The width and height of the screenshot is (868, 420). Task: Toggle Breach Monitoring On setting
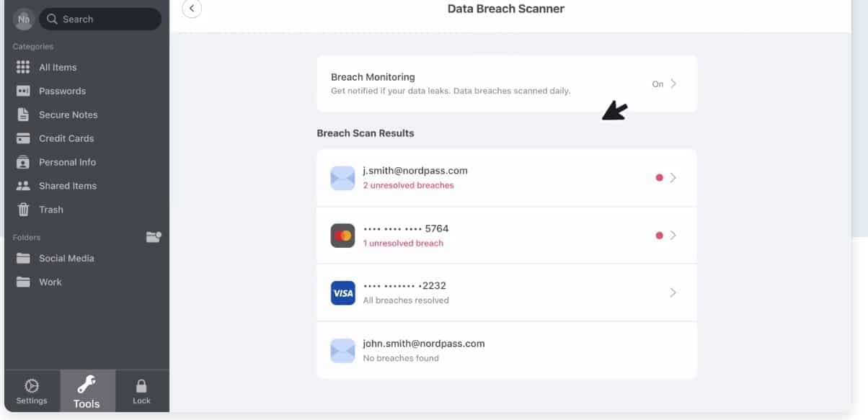tap(664, 84)
